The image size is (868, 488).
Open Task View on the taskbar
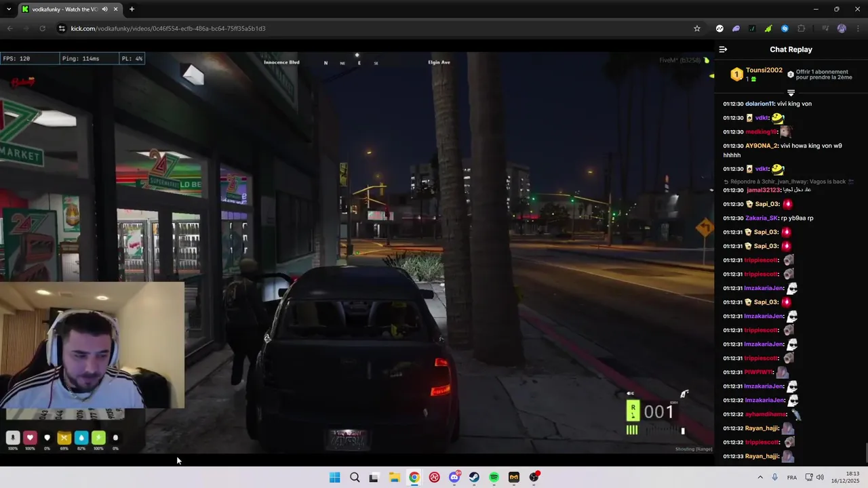pyautogui.click(x=374, y=477)
